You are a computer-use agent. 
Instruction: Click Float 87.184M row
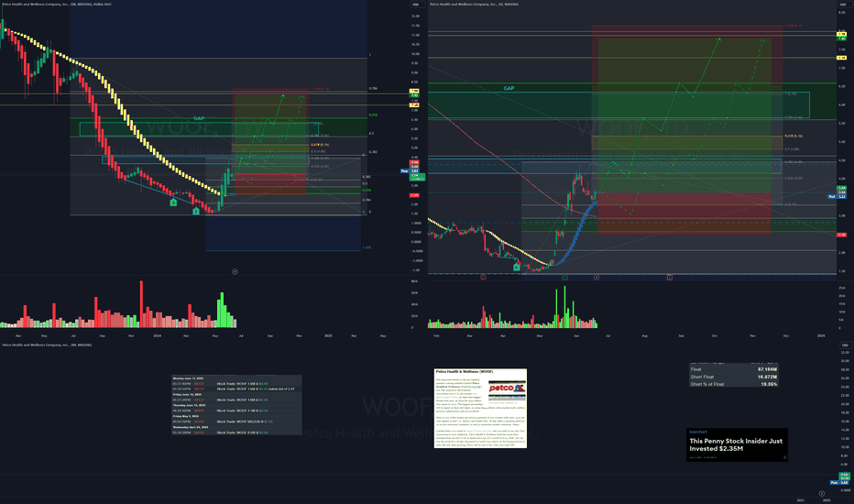(x=734, y=369)
